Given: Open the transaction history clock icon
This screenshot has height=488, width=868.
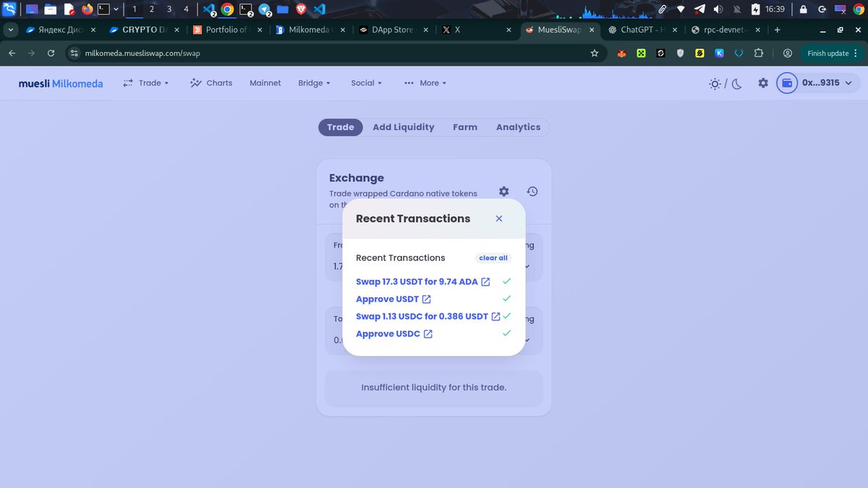Looking at the screenshot, I should pos(532,192).
